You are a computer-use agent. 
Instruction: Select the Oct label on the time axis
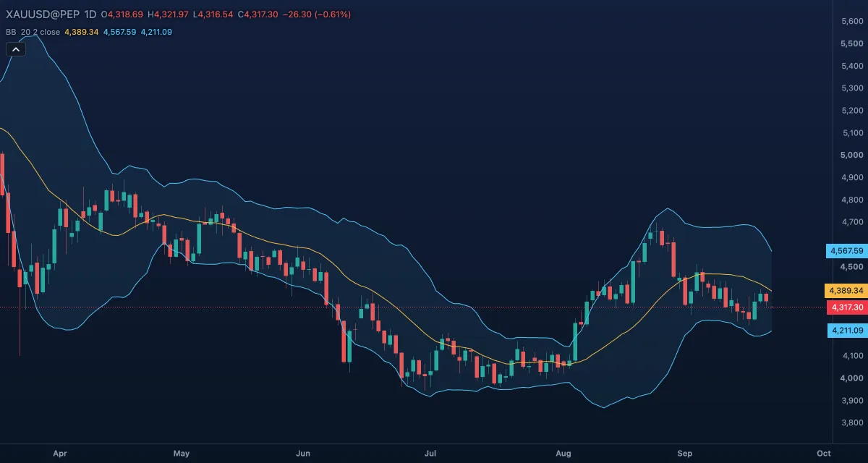[823, 454]
